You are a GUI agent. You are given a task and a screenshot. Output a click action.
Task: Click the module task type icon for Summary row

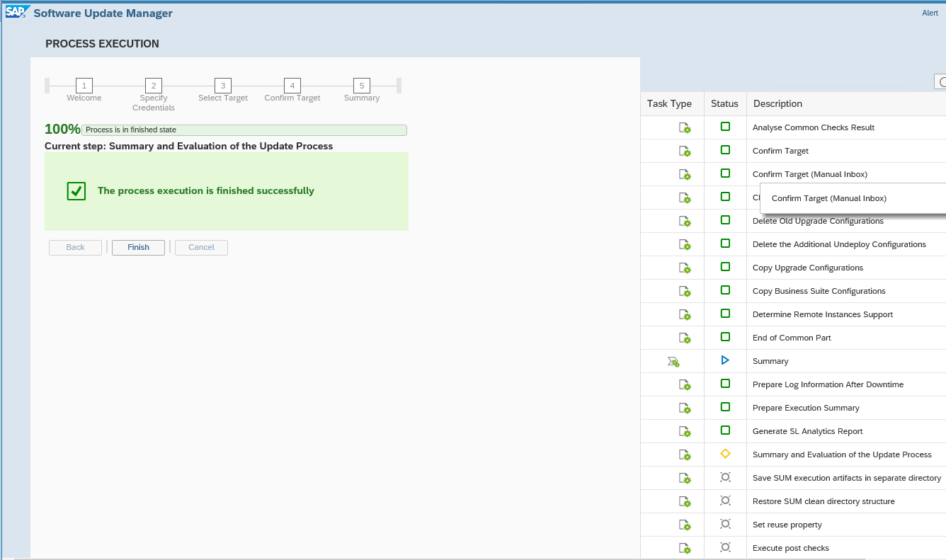(x=673, y=362)
